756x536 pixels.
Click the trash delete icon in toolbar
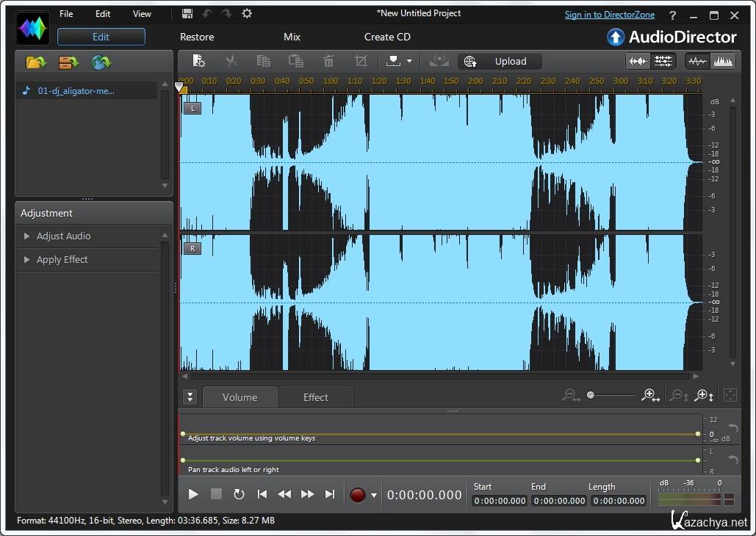(328, 62)
